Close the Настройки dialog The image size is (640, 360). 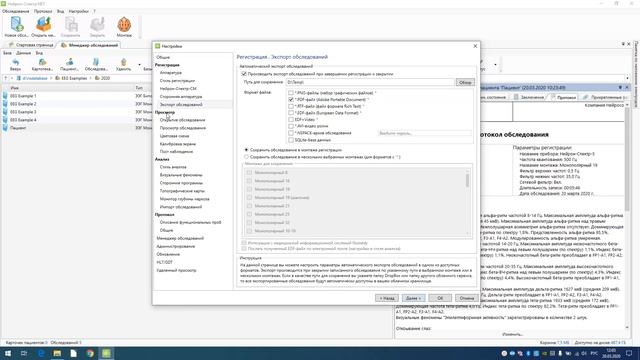coord(475,46)
